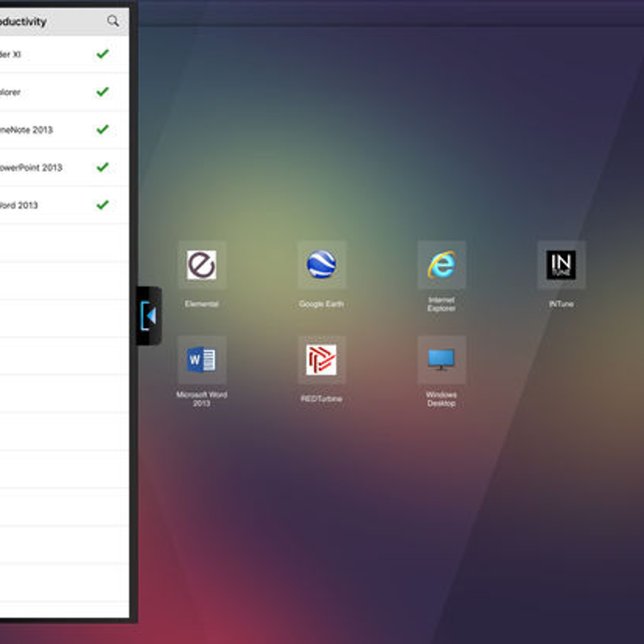
Task: Launch the REDTurbine app icon
Action: coord(322,359)
